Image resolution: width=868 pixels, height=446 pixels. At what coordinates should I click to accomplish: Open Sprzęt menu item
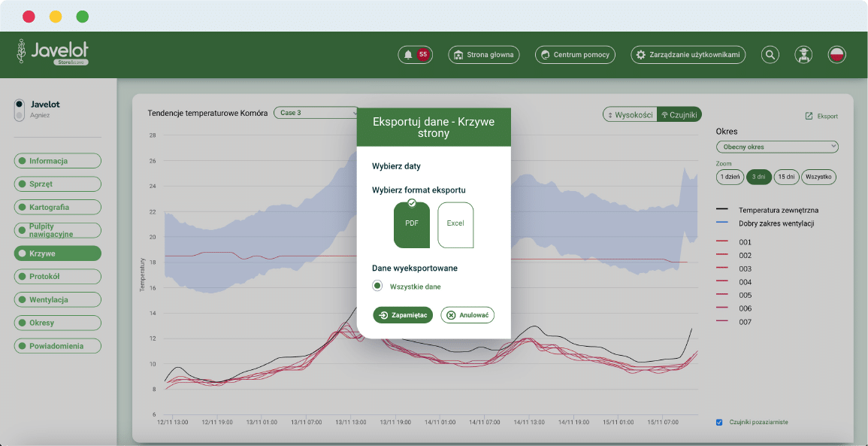[x=58, y=184]
